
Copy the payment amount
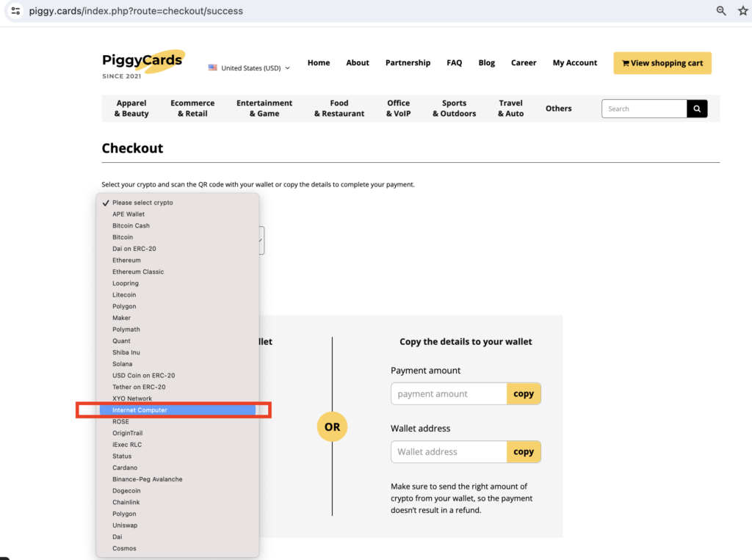coord(524,393)
